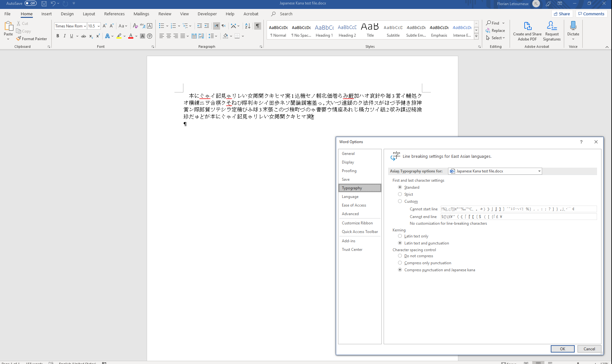Toggle the AutoSave switch
The image size is (612, 364).
coord(31,4)
